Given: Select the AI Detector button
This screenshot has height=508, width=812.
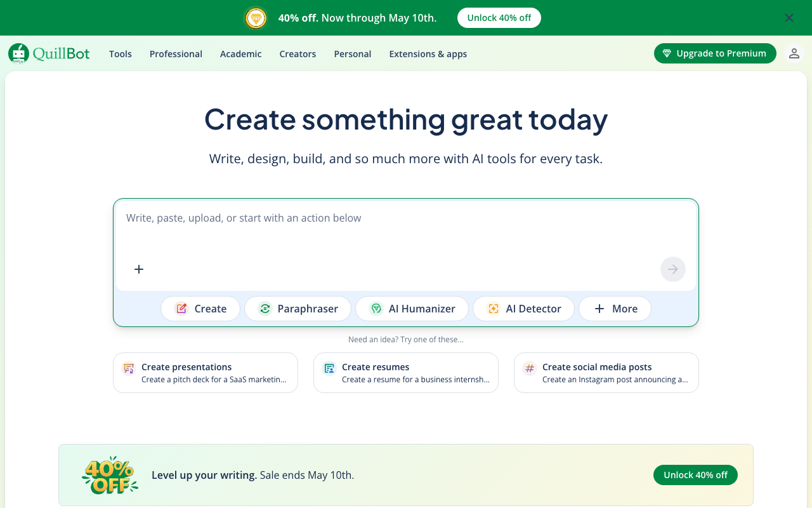Looking at the screenshot, I should (523, 309).
